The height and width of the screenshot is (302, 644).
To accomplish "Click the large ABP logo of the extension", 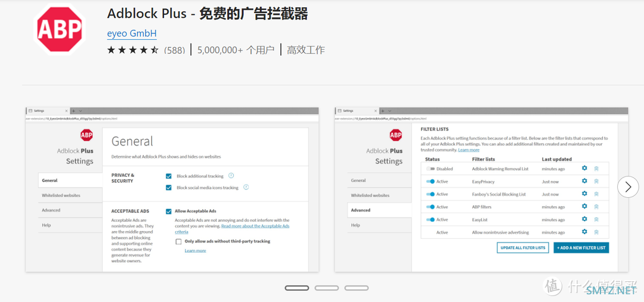I will point(60,29).
